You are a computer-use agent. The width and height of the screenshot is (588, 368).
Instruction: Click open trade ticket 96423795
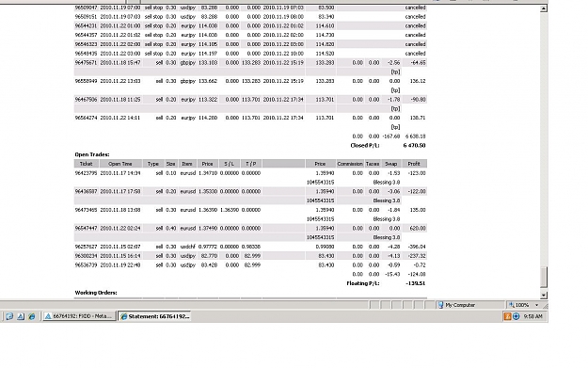coord(87,173)
